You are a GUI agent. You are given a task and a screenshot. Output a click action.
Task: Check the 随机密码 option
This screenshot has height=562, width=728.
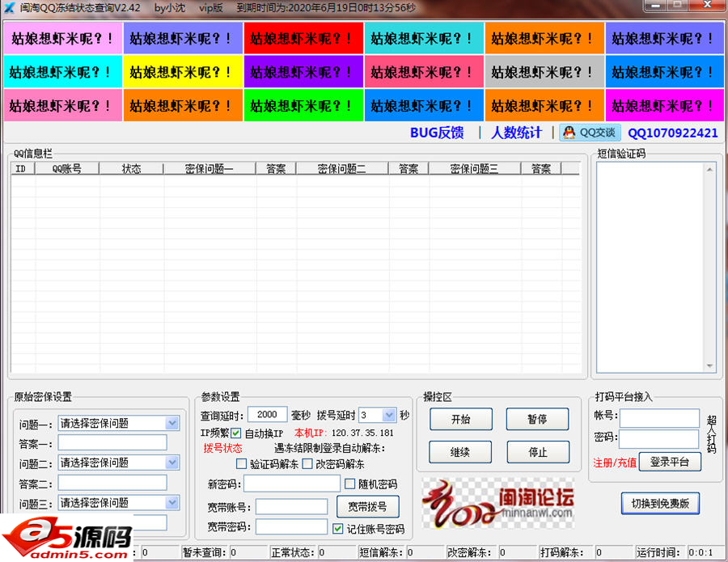click(350, 484)
